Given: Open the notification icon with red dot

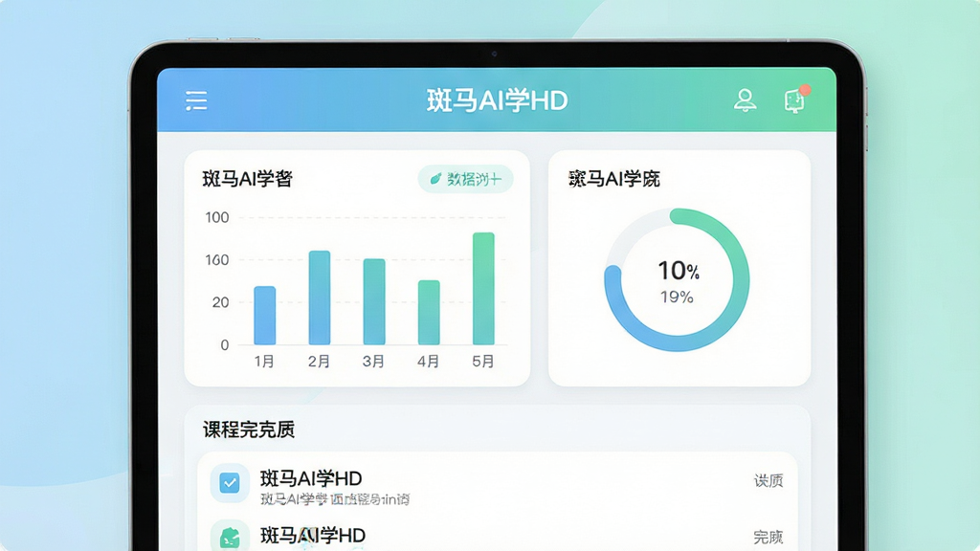Looking at the screenshot, I should click(797, 99).
